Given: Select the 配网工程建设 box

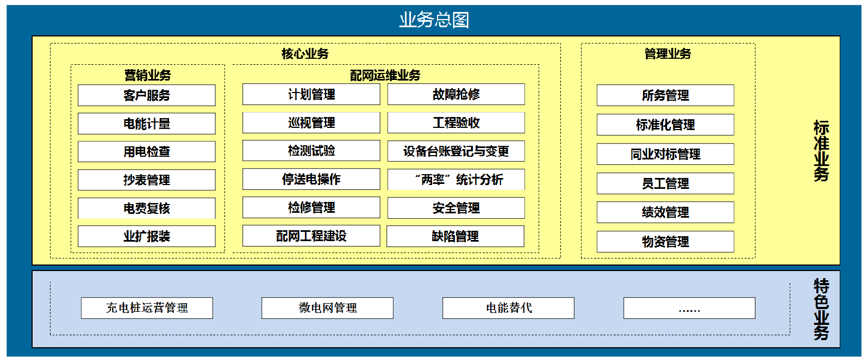Looking at the screenshot, I should [x=311, y=236].
